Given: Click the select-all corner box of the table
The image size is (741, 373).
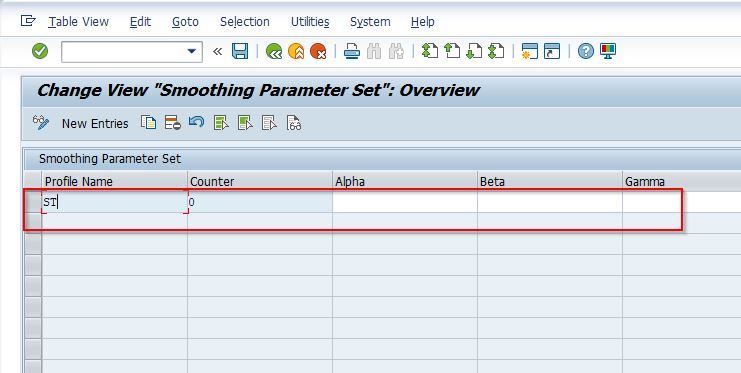Looking at the screenshot, I should click(x=33, y=182).
